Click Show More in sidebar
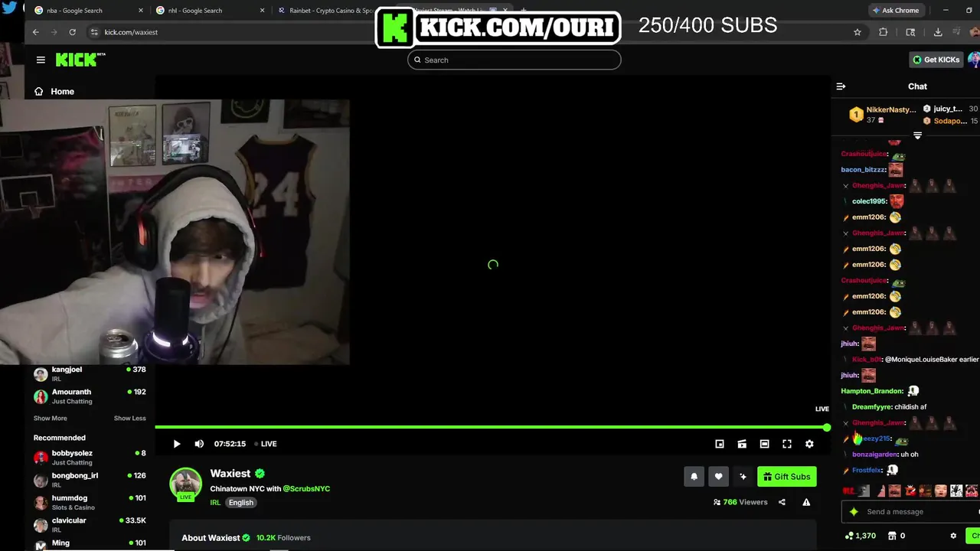 tap(50, 419)
